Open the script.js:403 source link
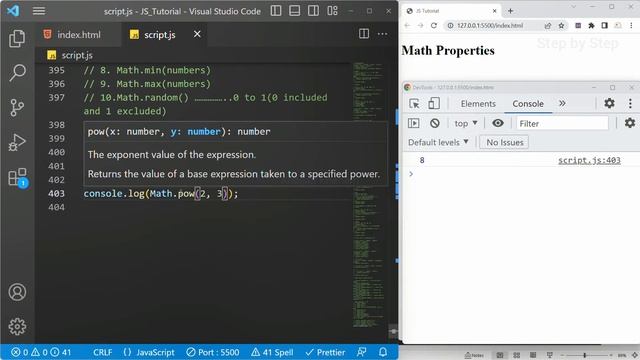The width and height of the screenshot is (640, 360). [x=589, y=160]
